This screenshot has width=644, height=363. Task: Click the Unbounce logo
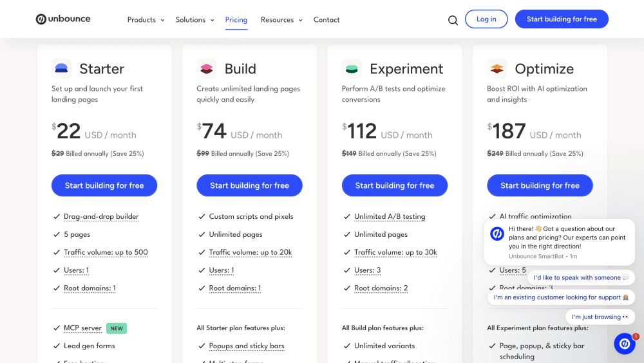pos(63,19)
